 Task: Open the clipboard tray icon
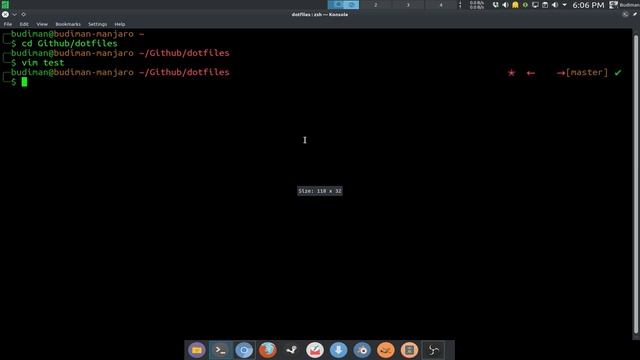pos(545,5)
